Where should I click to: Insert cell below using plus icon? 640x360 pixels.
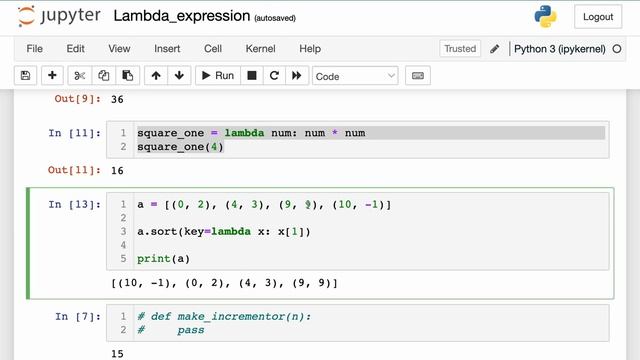click(52, 76)
